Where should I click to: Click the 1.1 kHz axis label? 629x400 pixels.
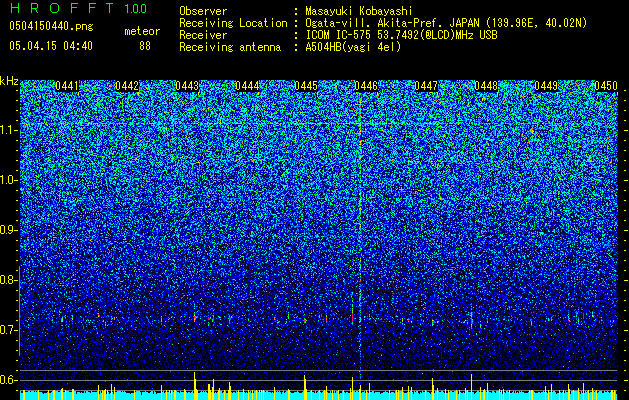coord(9,131)
